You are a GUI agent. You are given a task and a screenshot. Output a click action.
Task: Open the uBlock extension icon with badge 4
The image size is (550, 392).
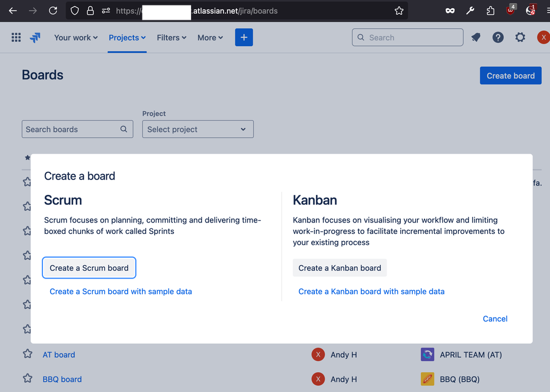[x=511, y=10]
